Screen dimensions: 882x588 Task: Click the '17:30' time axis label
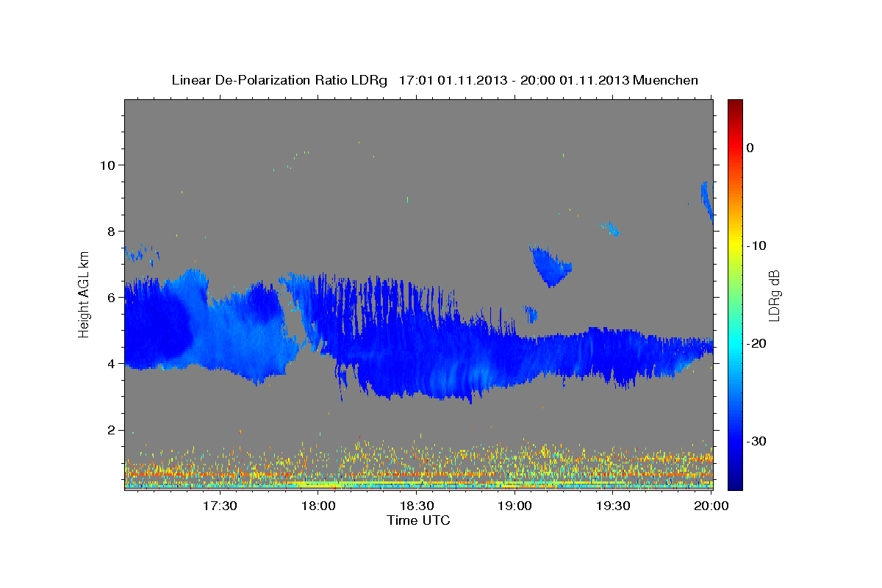tap(220, 506)
